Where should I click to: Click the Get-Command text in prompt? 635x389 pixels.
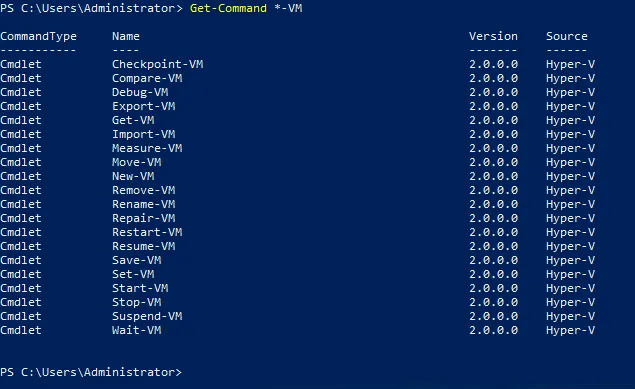pyautogui.click(x=228, y=8)
